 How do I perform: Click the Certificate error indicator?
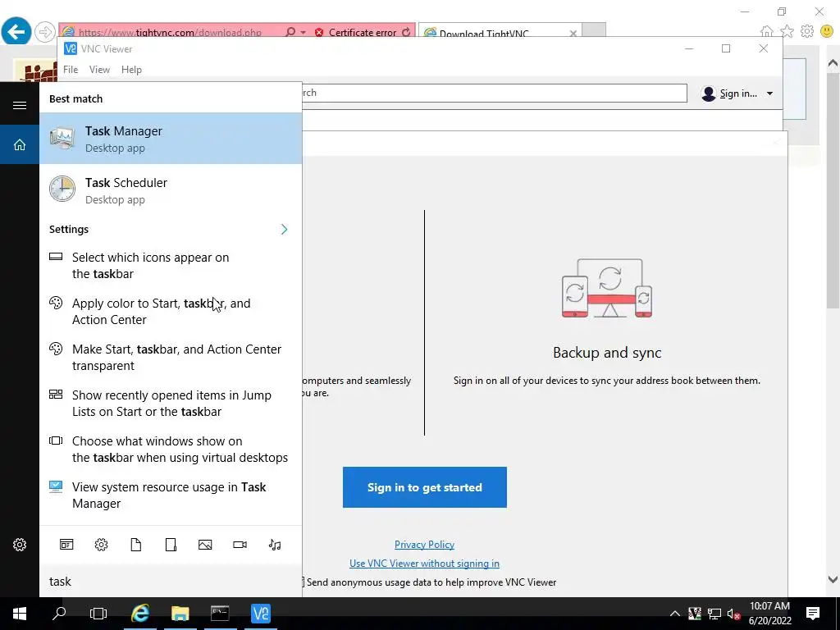click(x=356, y=32)
